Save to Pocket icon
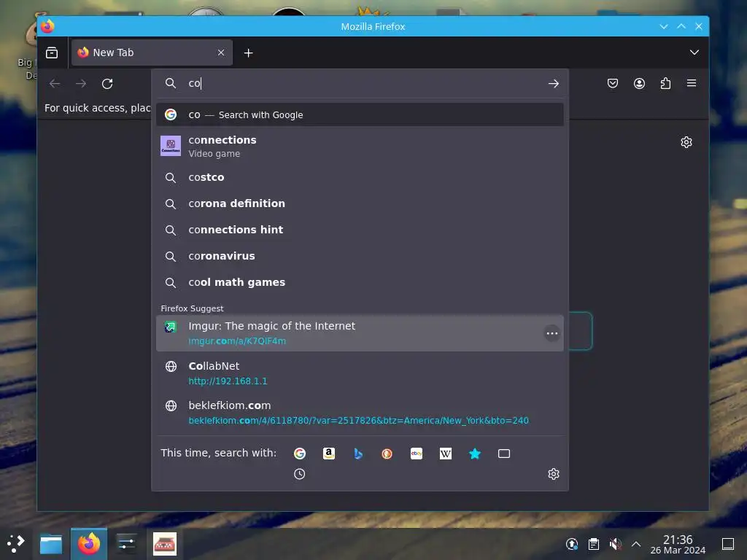 (613, 83)
